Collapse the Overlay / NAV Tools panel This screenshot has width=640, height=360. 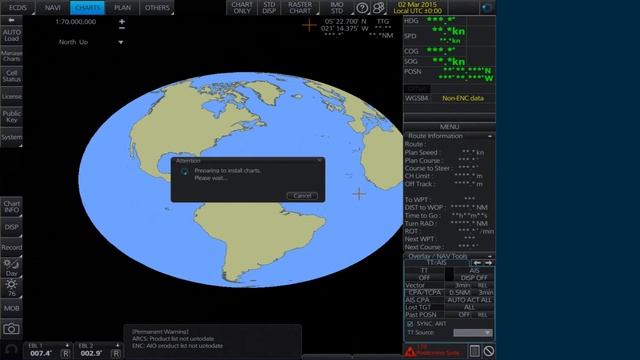(x=490, y=256)
